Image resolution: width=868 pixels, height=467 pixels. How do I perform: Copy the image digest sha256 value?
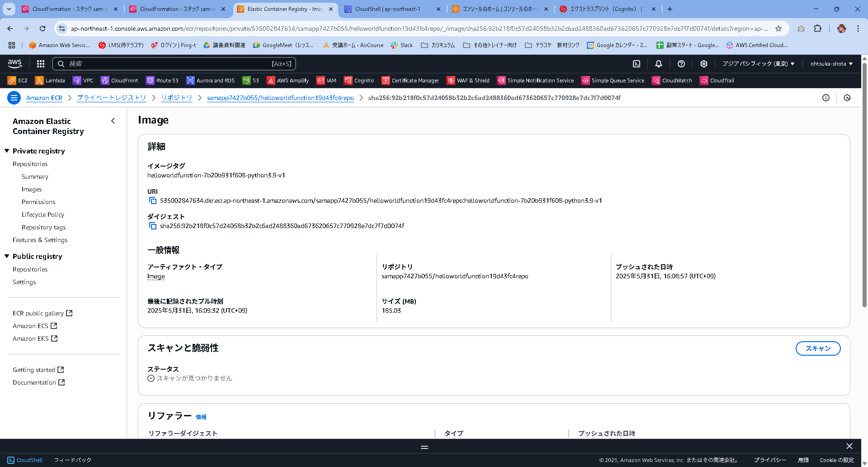[153, 226]
